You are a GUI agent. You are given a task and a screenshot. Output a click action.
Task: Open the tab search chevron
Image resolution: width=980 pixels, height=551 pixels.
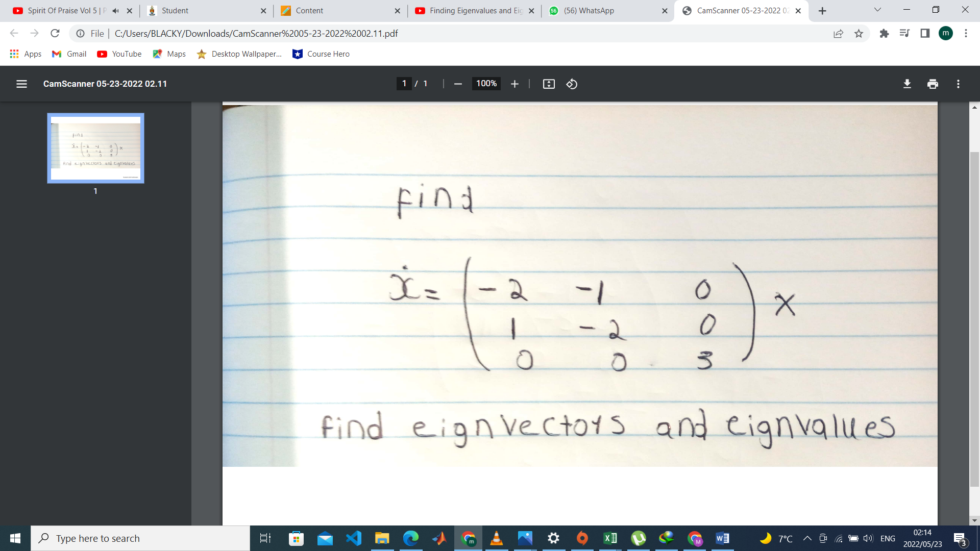877,9
